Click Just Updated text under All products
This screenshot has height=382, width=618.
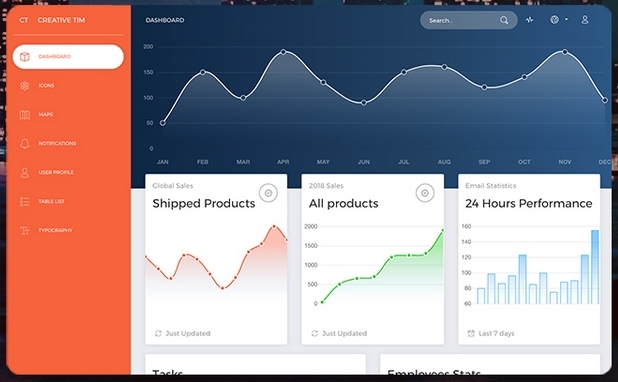[x=344, y=334]
